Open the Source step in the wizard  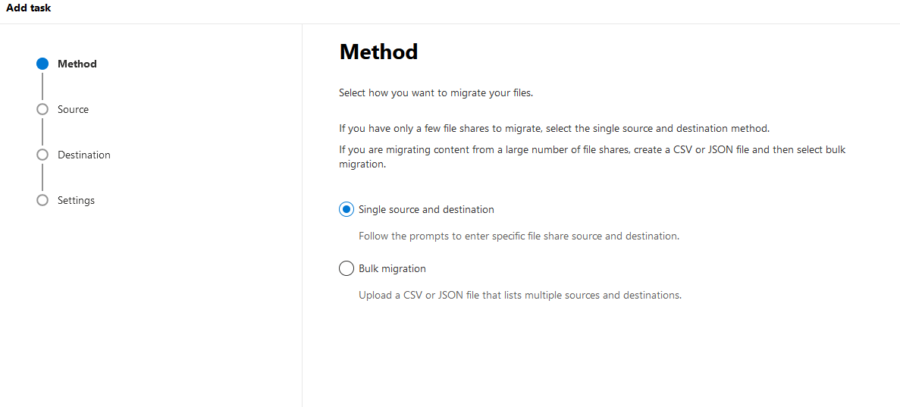click(x=73, y=109)
